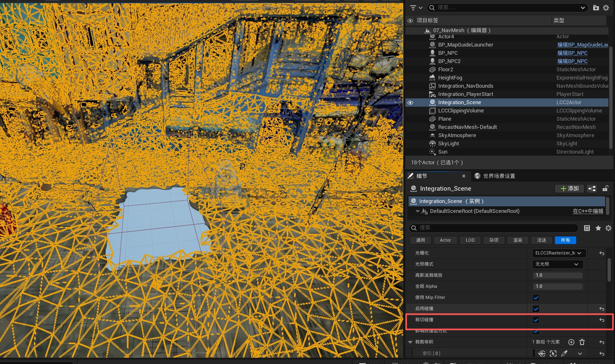
Task: Reset 启用碰撞 to default value
Action: (x=602, y=309)
